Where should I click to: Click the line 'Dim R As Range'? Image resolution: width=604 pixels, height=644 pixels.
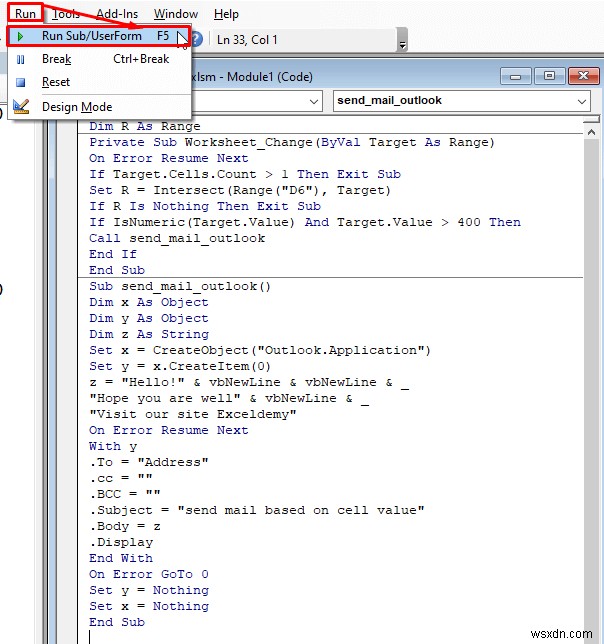click(145, 126)
